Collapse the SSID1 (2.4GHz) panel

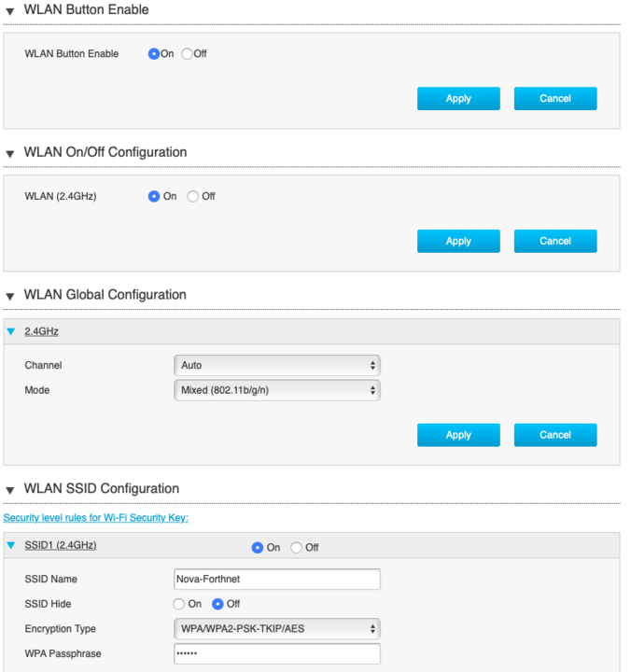(x=11, y=545)
